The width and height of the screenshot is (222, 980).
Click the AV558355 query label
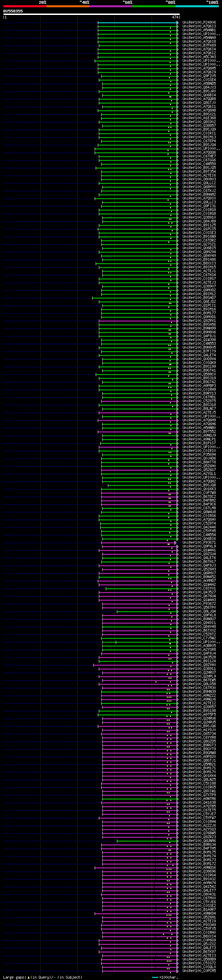tap(13, 11)
